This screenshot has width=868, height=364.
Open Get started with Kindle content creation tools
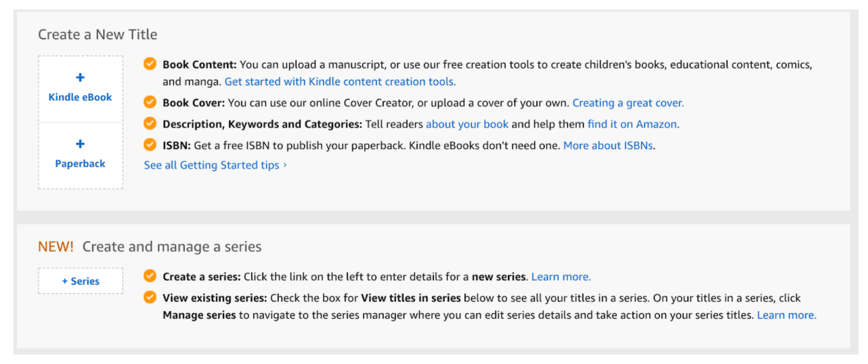[x=340, y=81]
